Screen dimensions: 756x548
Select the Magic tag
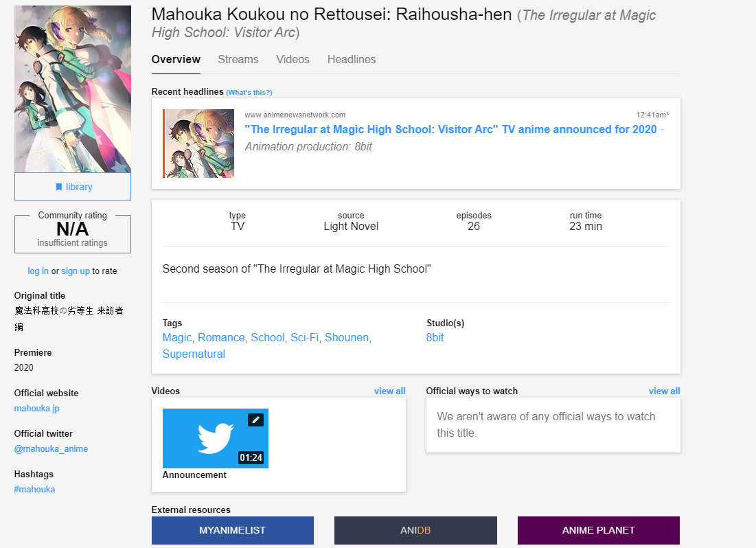[176, 338]
